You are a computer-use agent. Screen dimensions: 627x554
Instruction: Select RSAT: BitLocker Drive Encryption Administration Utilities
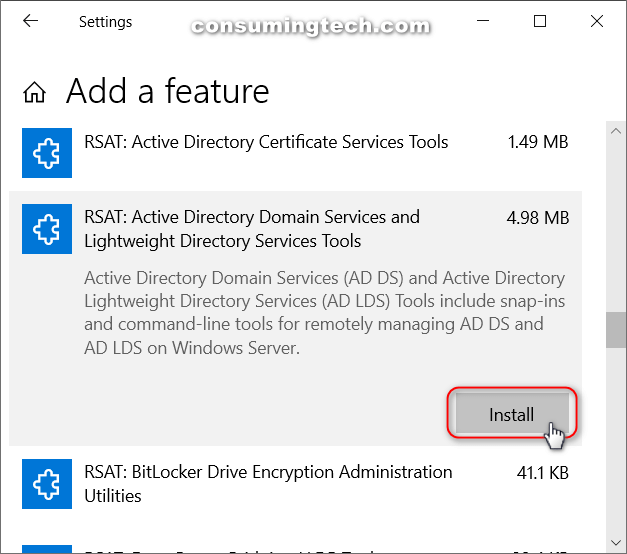[x=268, y=484]
